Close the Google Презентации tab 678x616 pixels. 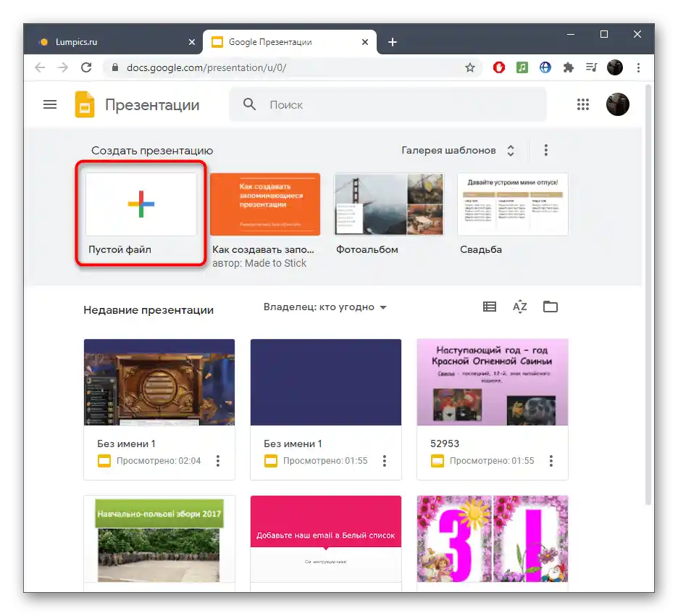(365, 42)
